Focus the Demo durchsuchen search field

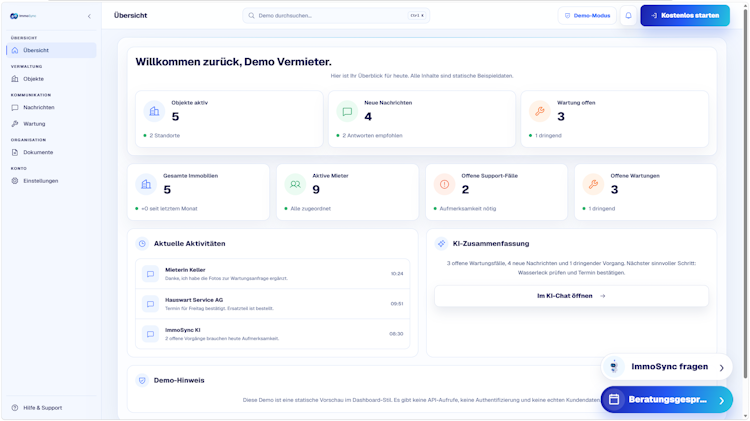pyautogui.click(x=336, y=16)
